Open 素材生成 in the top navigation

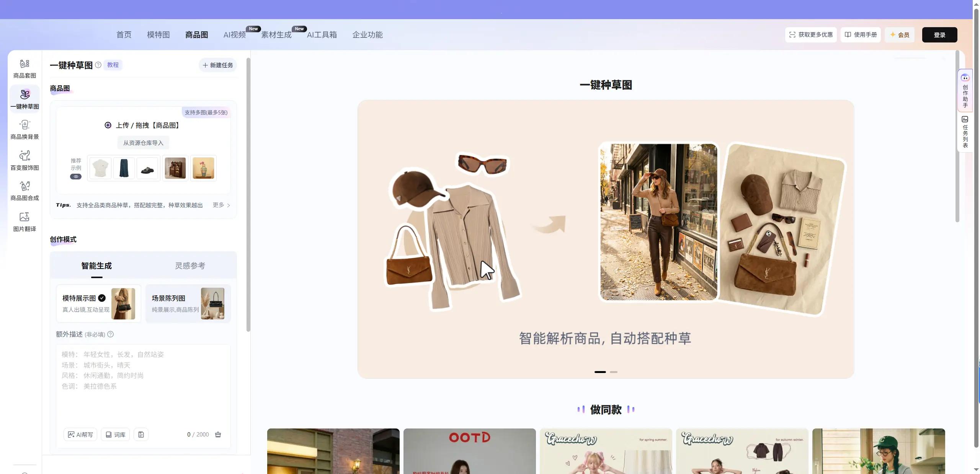[276, 35]
